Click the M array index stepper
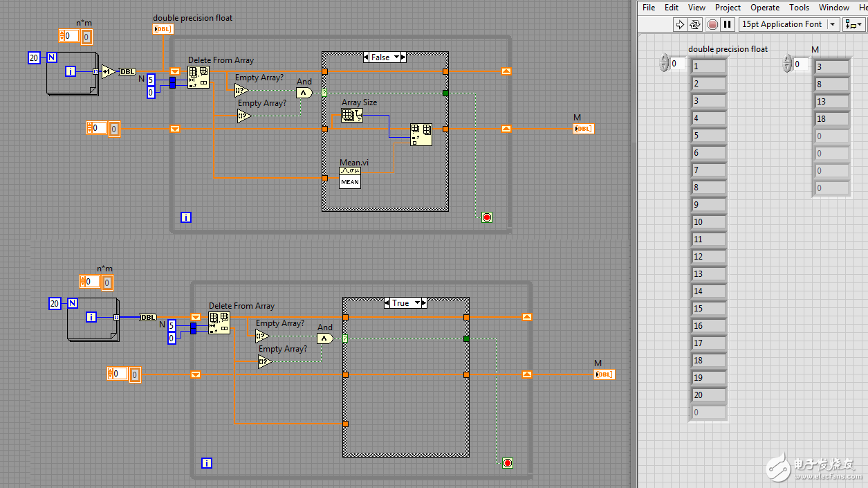This screenshot has width=868, height=488. coord(787,64)
